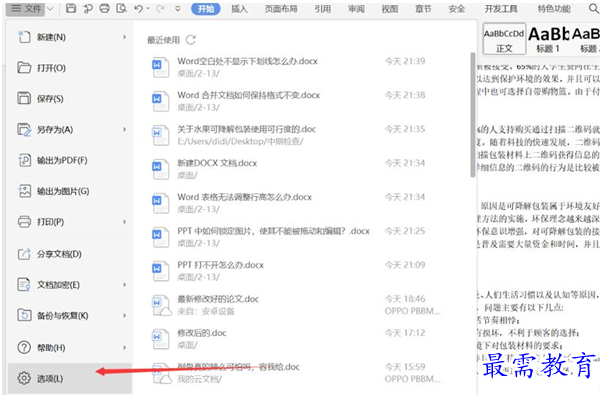This screenshot has width=604, height=397.
Task: Open the quick access customize dropdown
Action: pos(178,8)
